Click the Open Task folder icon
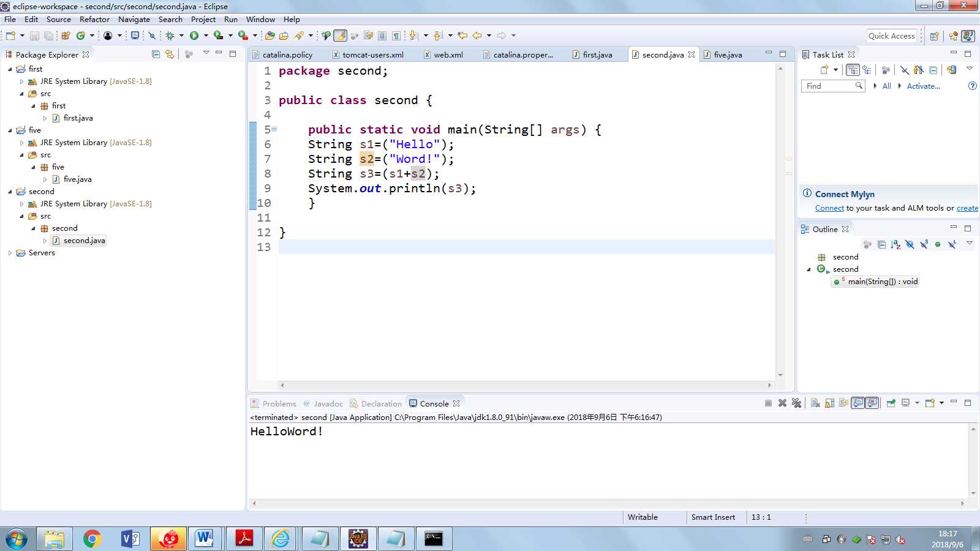The width and height of the screenshot is (980, 551). pyautogui.click(x=284, y=36)
